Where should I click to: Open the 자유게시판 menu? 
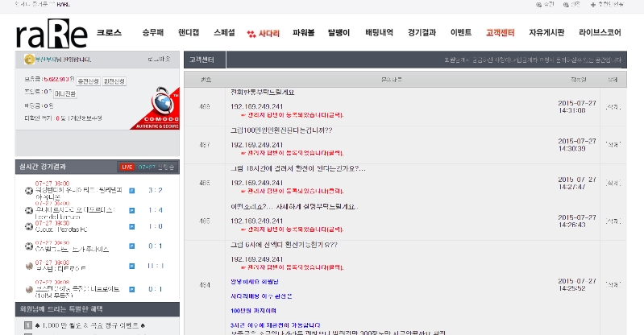coord(546,33)
